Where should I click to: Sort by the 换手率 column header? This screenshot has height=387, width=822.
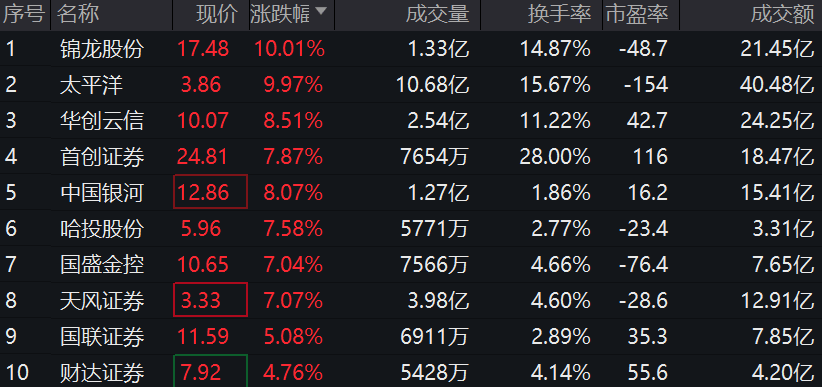(x=559, y=14)
